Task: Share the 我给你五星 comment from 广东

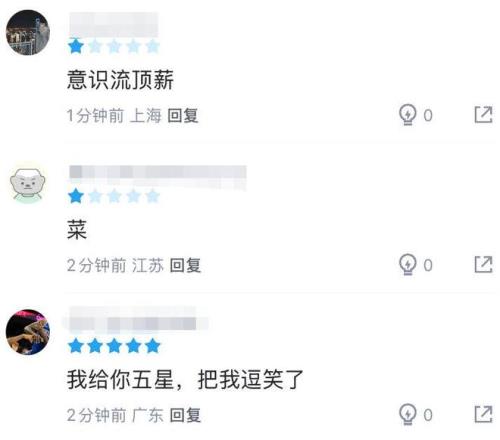Action: click(x=483, y=414)
